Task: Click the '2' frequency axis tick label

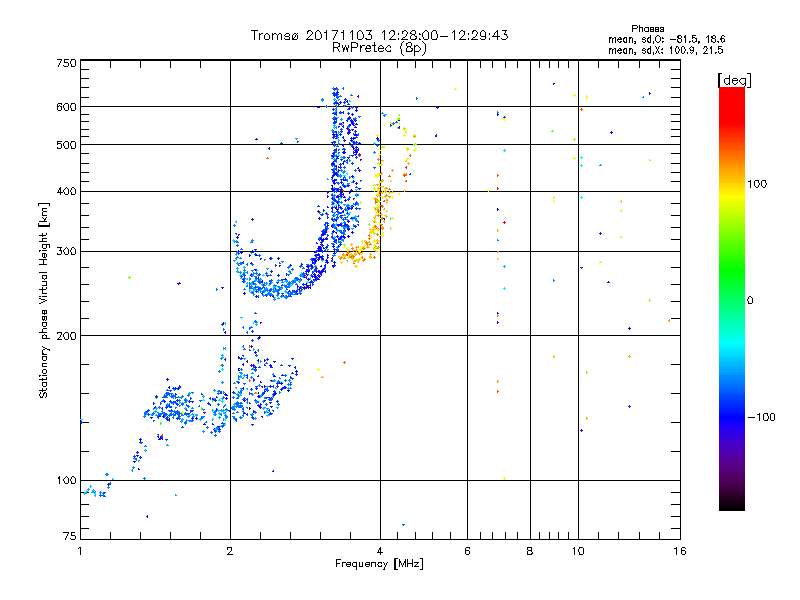Action: click(230, 551)
